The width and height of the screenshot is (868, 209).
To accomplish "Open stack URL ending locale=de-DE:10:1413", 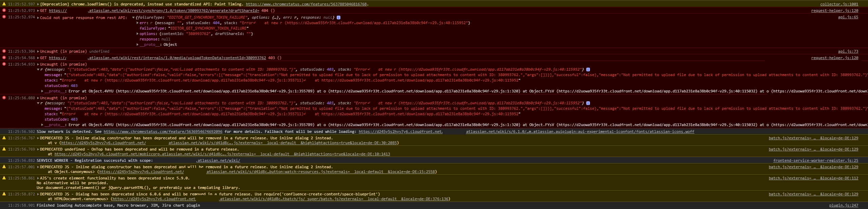I will [x=222, y=154].
